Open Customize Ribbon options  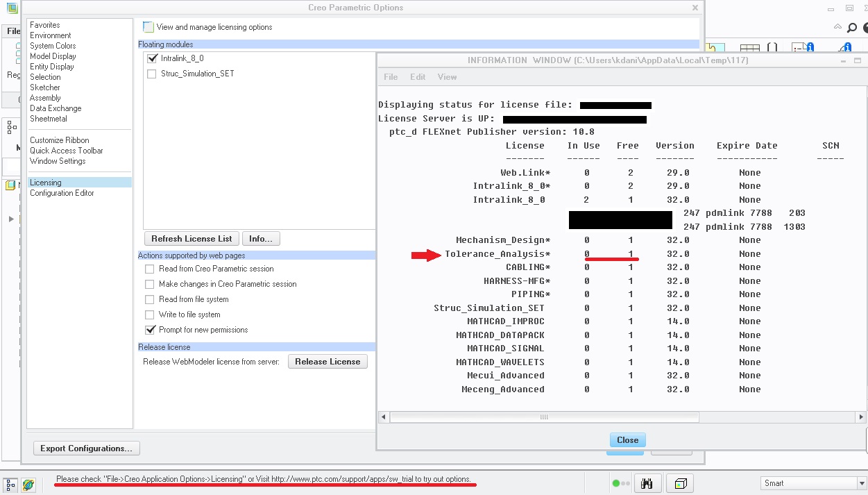[x=60, y=140]
